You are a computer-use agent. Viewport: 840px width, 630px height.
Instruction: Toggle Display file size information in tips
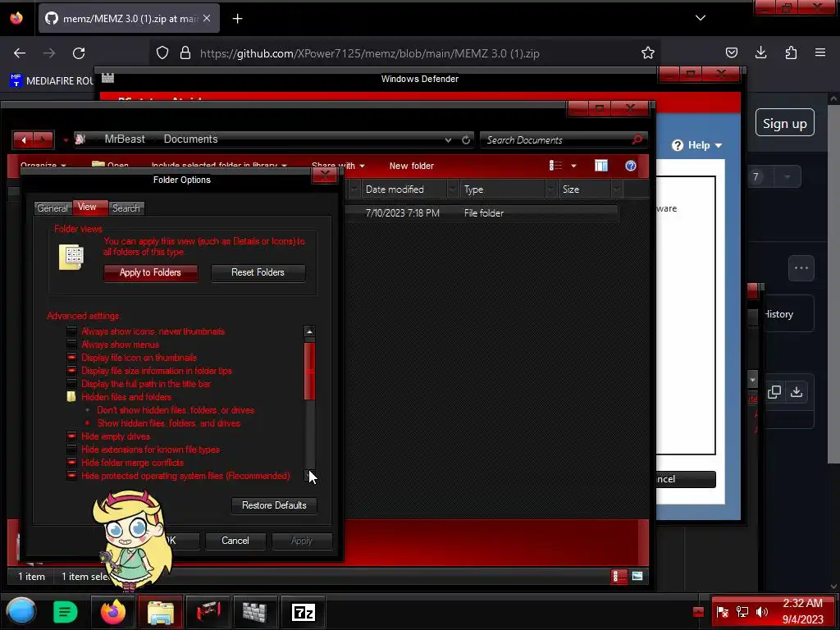point(71,371)
